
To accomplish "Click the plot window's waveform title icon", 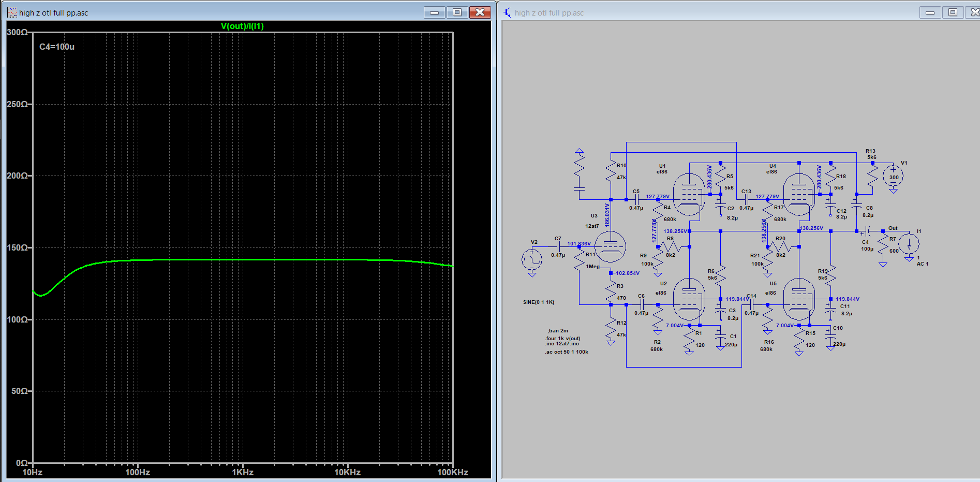I will pos(12,12).
